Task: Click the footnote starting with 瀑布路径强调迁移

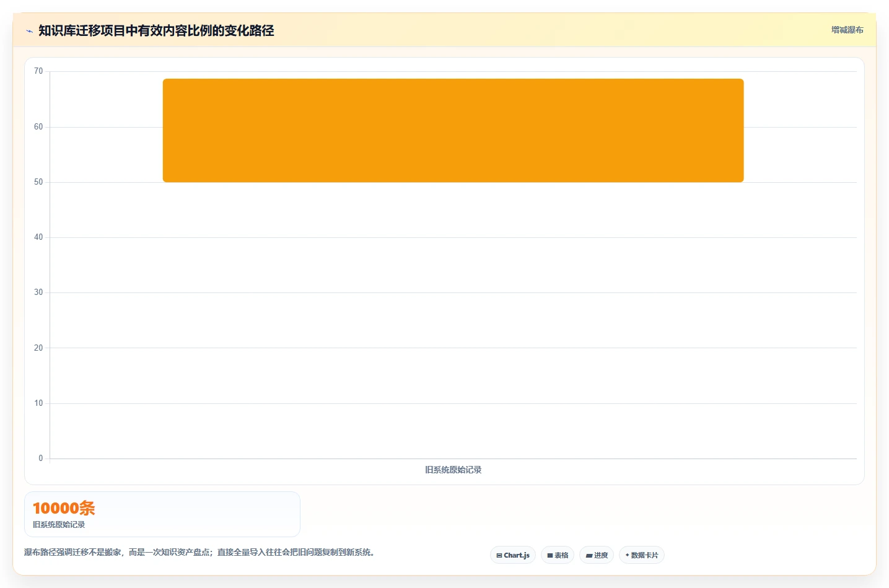Action: point(199,552)
